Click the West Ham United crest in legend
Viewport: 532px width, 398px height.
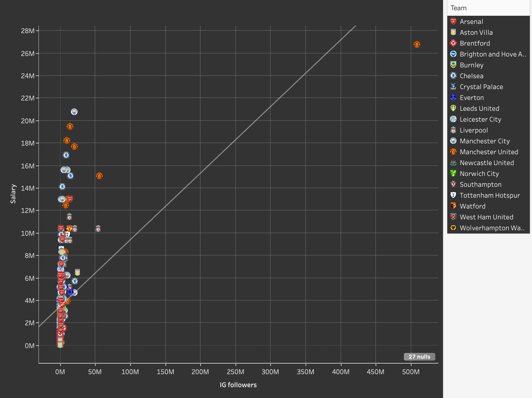(x=453, y=217)
